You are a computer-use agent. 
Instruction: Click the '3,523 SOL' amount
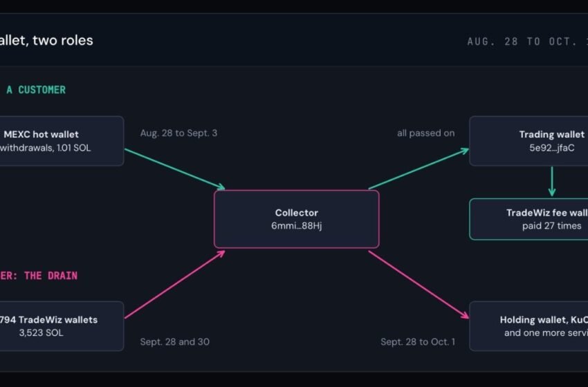click(x=42, y=332)
